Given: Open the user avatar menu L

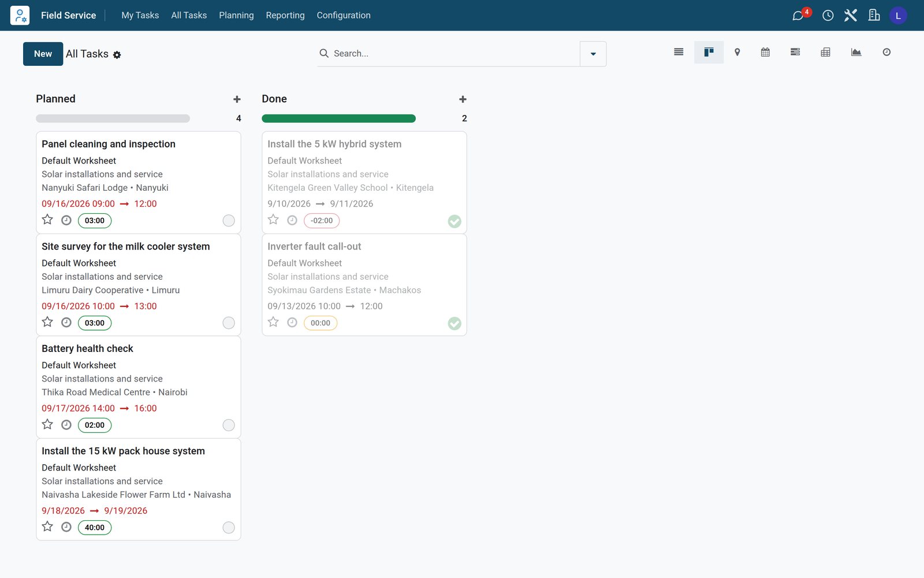Looking at the screenshot, I should coord(898,16).
